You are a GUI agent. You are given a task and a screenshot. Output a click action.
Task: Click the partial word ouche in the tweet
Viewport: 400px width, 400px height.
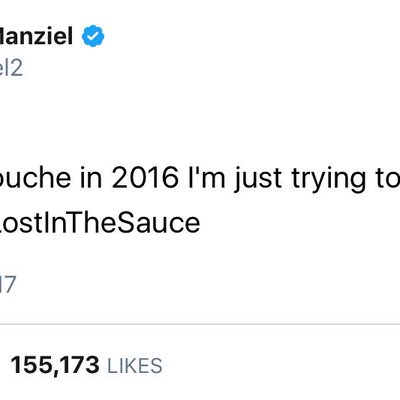35,178
